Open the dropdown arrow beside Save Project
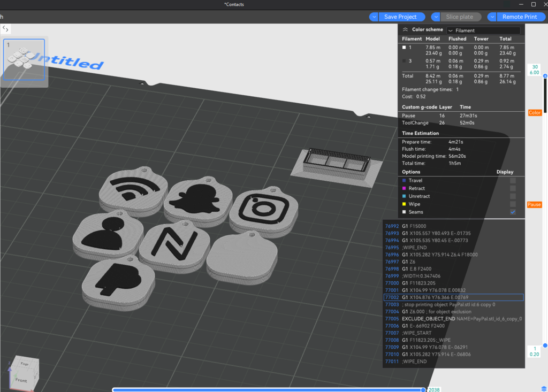This screenshot has width=548, height=392. (x=374, y=17)
